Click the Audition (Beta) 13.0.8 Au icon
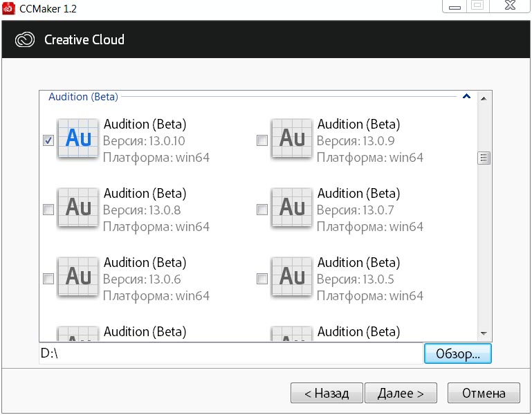 78,207
